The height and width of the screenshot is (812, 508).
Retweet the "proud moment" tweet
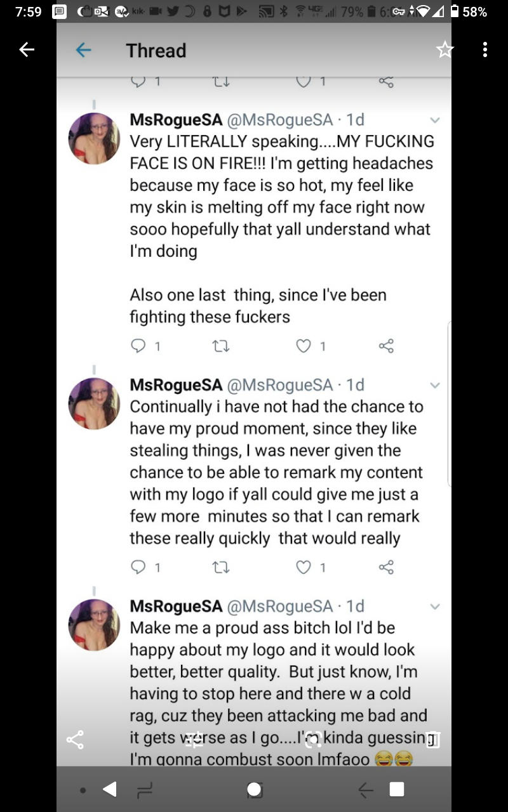[x=220, y=567]
